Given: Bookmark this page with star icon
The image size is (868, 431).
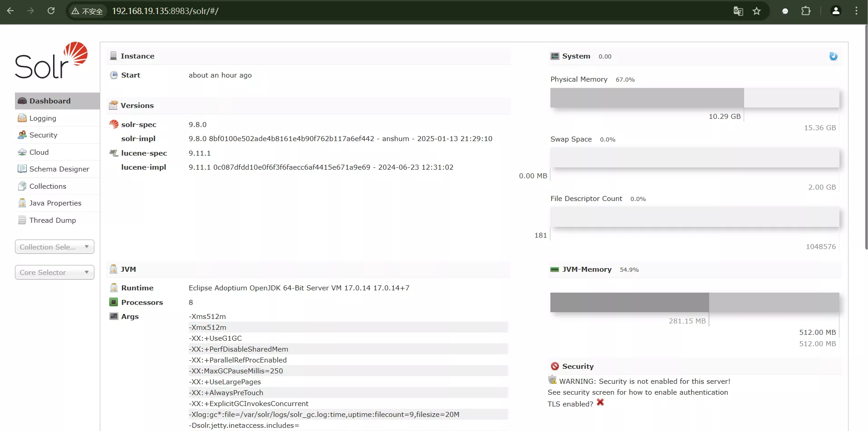Looking at the screenshot, I should (756, 11).
